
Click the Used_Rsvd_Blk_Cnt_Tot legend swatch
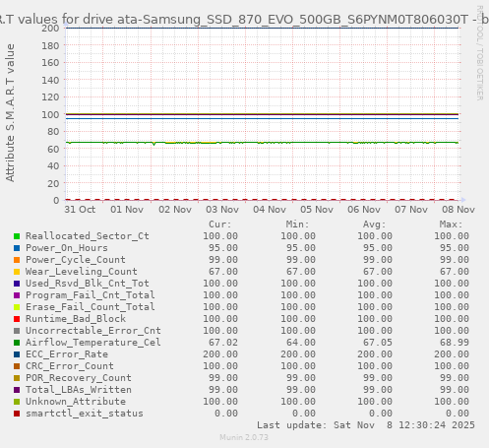[17, 284]
